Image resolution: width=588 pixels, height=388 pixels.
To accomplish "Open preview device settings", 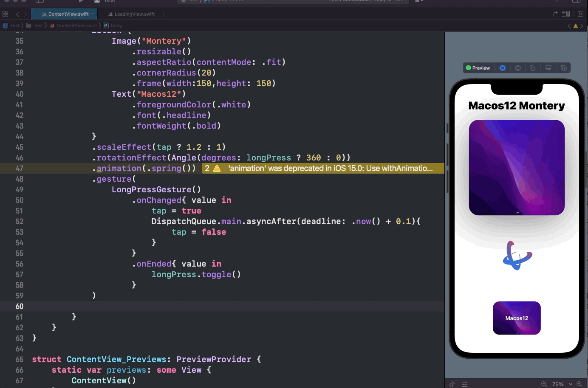I will [548, 68].
